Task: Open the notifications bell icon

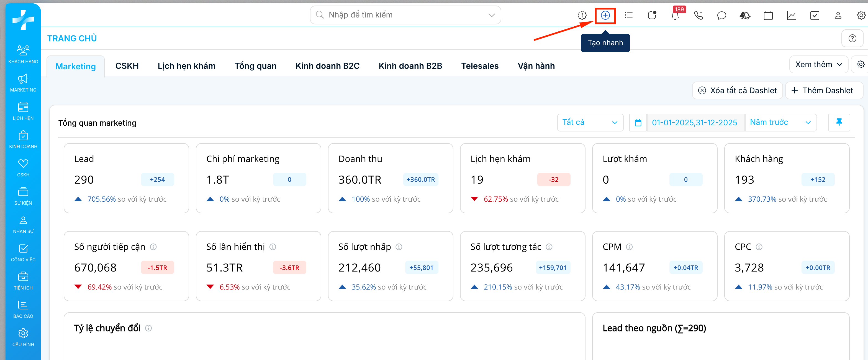Action: tap(675, 16)
